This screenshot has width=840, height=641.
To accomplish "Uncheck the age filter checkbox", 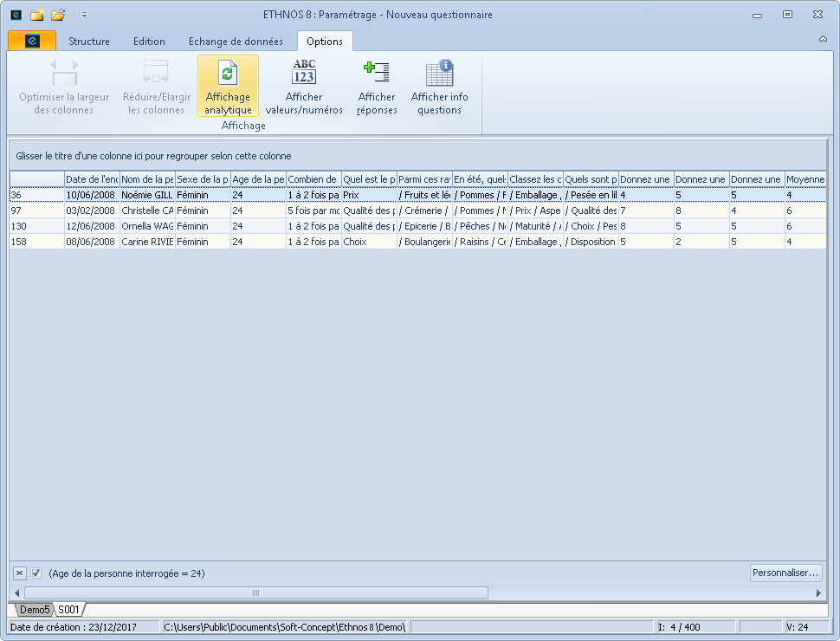I will coord(36,573).
